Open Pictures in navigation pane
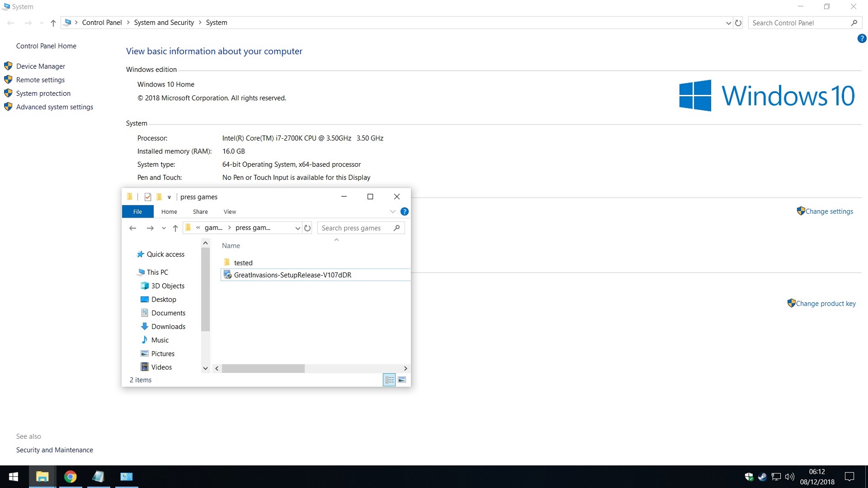868x488 pixels. pyautogui.click(x=163, y=354)
